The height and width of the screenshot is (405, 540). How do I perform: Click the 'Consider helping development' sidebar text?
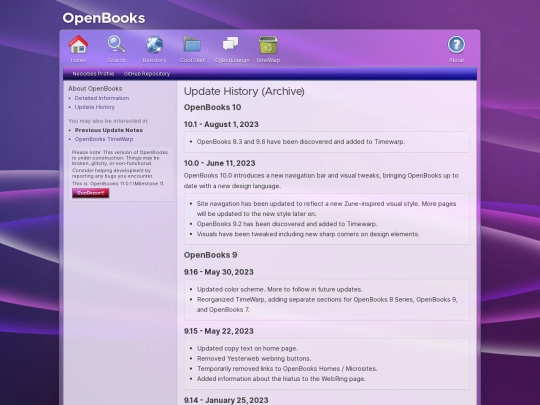point(112,173)
